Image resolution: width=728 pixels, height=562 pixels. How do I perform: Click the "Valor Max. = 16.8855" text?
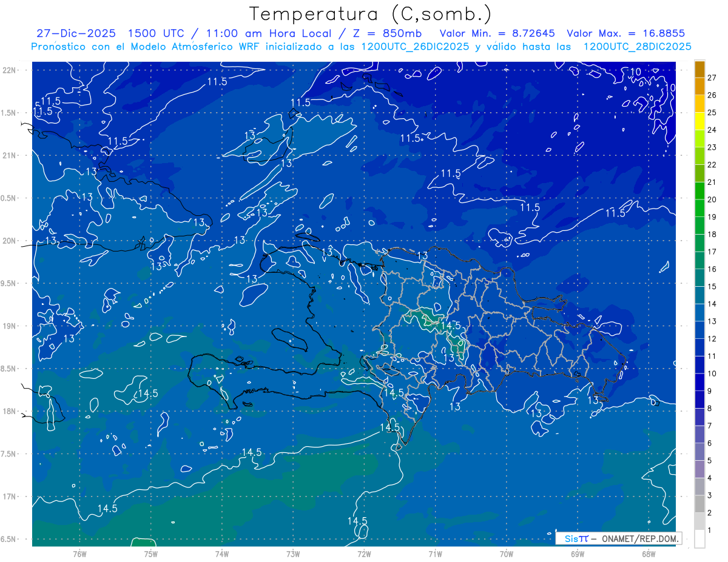(626, 33)
